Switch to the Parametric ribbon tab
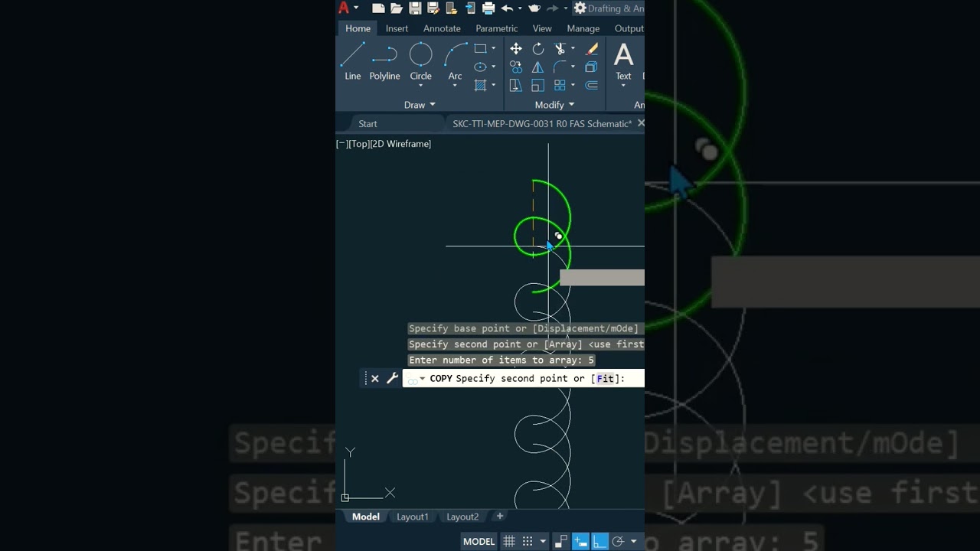Screen dimensions: 980x551 [x=496, y=28]
